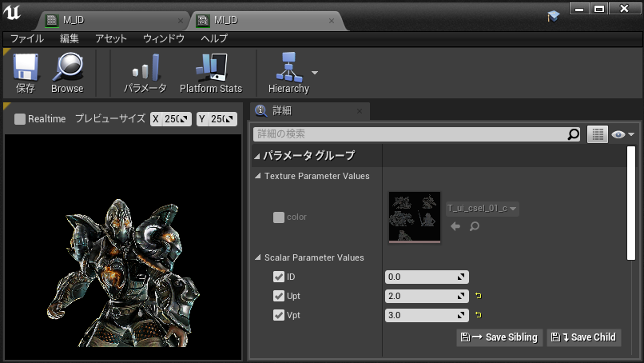
Task: Toggle the Realtime checkbox
Action: 20,119
